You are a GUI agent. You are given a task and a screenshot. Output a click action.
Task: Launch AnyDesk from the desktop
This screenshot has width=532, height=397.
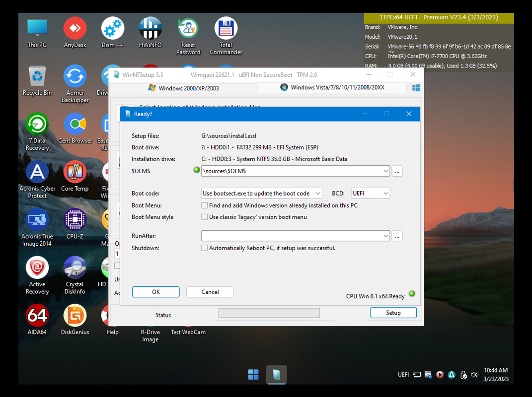click(75, 33)
